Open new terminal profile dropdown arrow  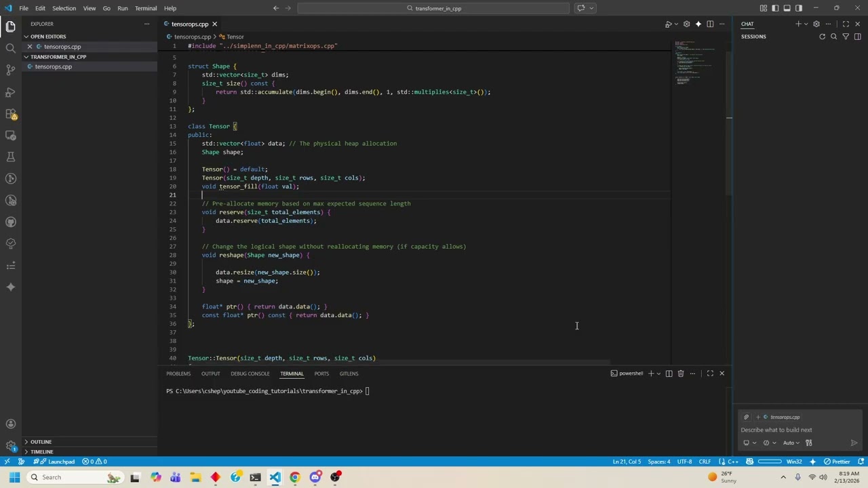click(x=658, y=373)
